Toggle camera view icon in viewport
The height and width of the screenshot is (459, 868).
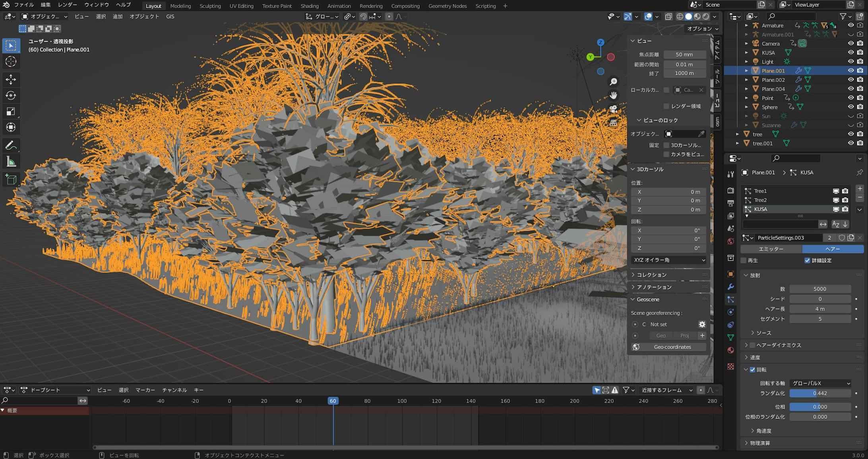point(613,109)
